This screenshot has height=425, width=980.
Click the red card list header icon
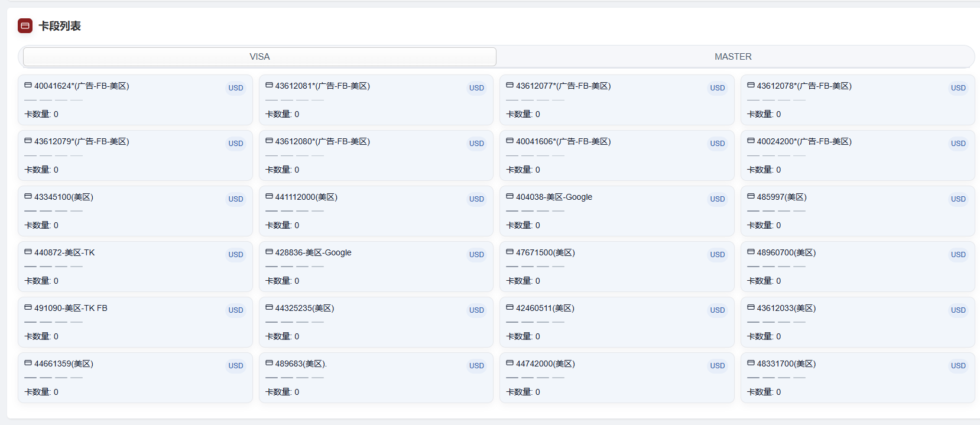25,26
